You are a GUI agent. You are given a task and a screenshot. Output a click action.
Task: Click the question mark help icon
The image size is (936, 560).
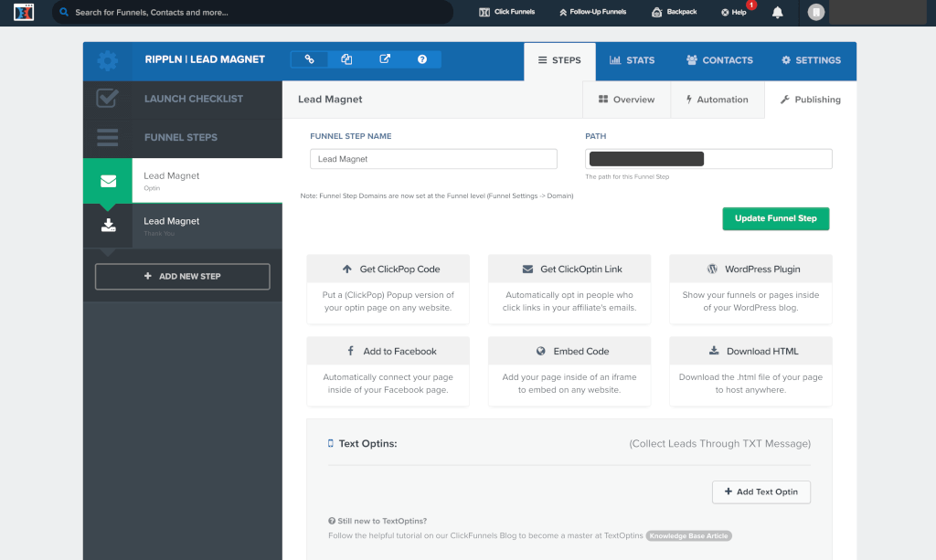click(x=422, y=59)
